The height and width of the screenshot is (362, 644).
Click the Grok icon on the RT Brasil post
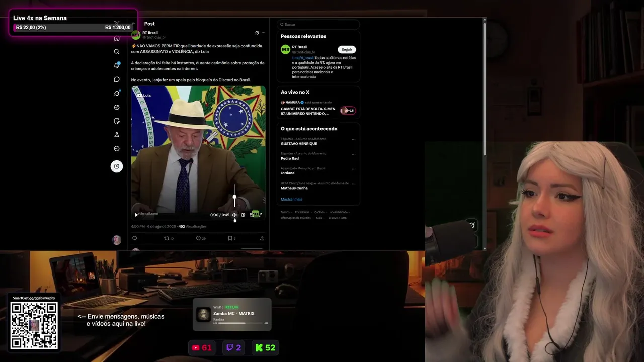[257, 33]
